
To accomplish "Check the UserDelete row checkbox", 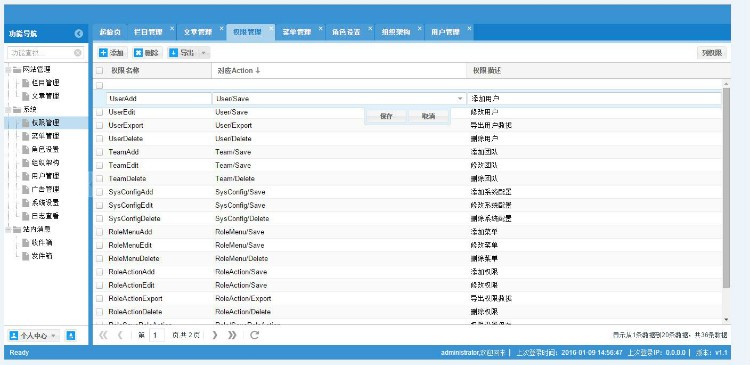I will click(99, 139).
